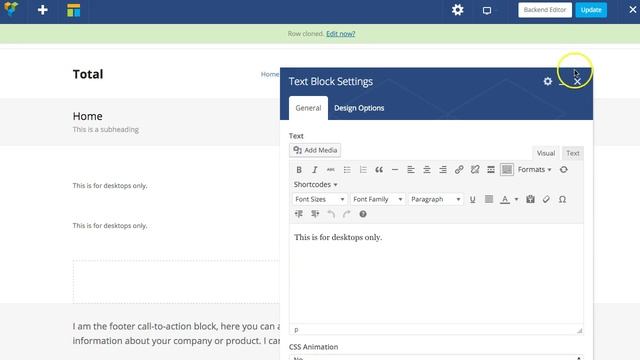Clear formatting with eraser icon
The width and height of the screenshot is (640, 360).
[546, 200]
